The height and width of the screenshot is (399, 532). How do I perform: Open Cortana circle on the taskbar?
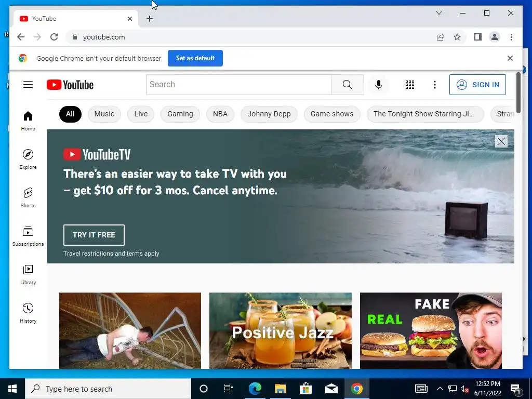pyautogui.click(x=204, y=389)
